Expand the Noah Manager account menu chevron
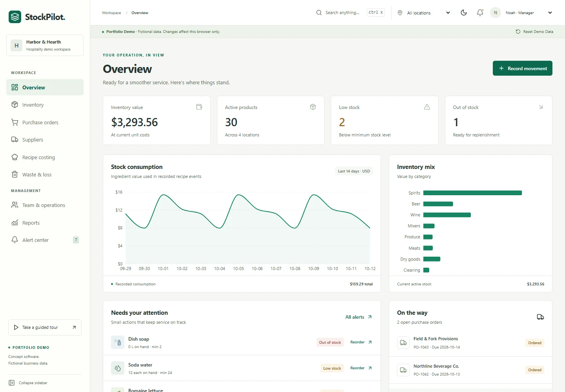This screenshot has width=565, height=392. (550, 13)
